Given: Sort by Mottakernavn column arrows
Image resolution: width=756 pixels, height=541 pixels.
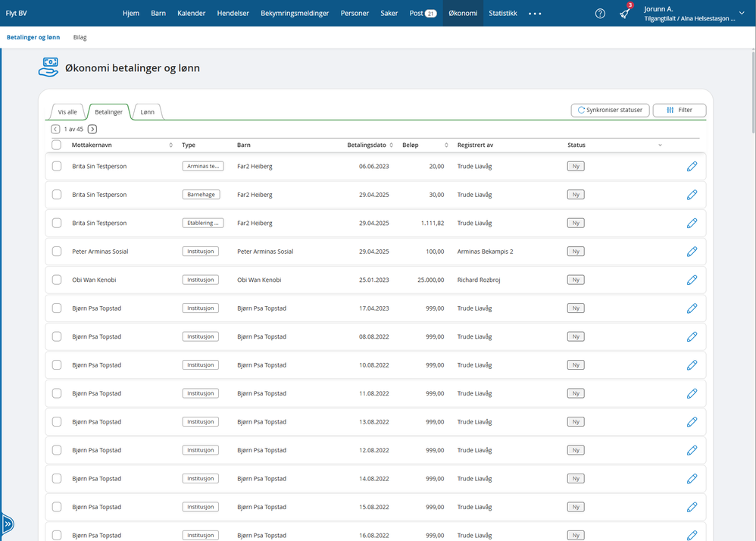Looking at the screenshot, I should point(170,145).
